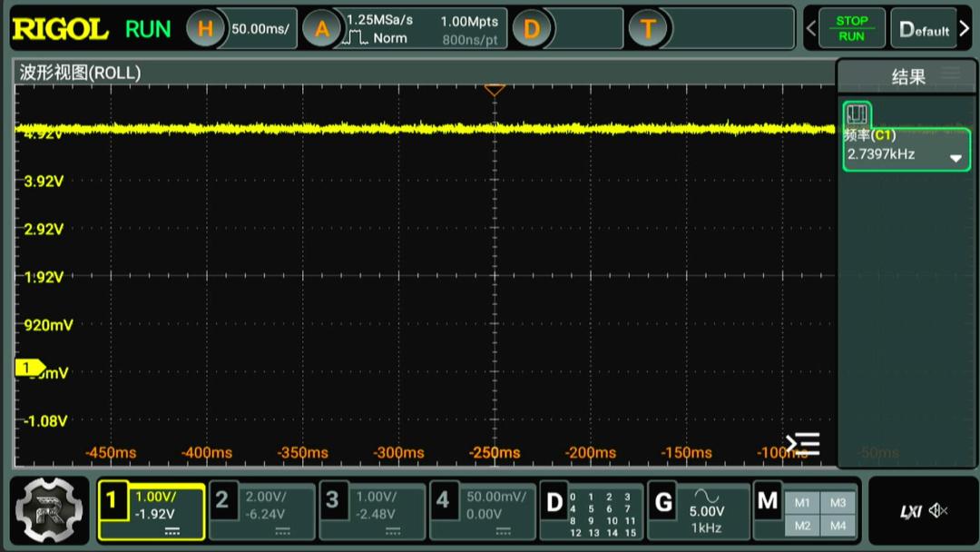
Task: Click the list menu icon over the waveform
Action: [x=803, y=444]
